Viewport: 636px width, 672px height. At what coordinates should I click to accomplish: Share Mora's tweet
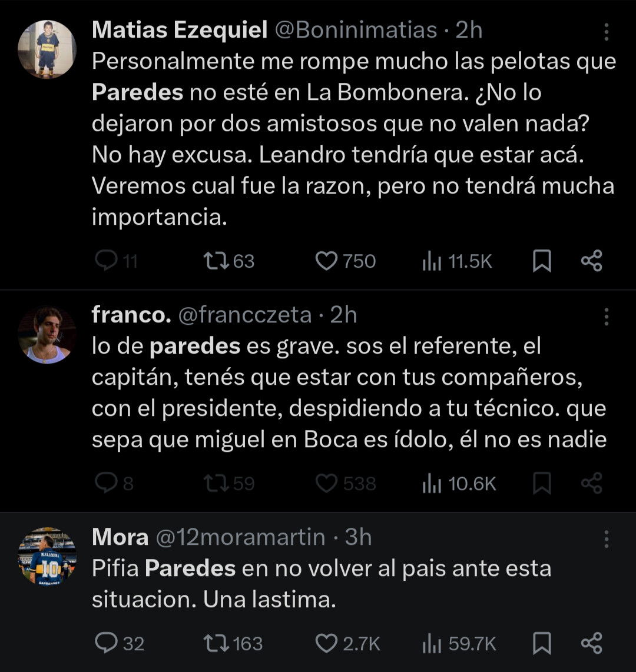pyautogui.click(x=591, y=643)
